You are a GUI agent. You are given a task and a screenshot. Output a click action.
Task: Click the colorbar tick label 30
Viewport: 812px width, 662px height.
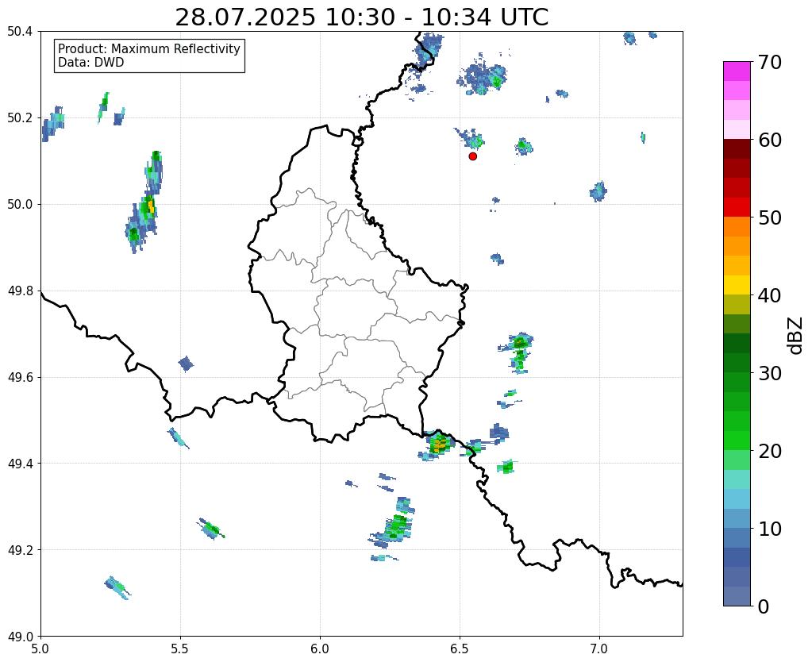(x=770, y=373)
